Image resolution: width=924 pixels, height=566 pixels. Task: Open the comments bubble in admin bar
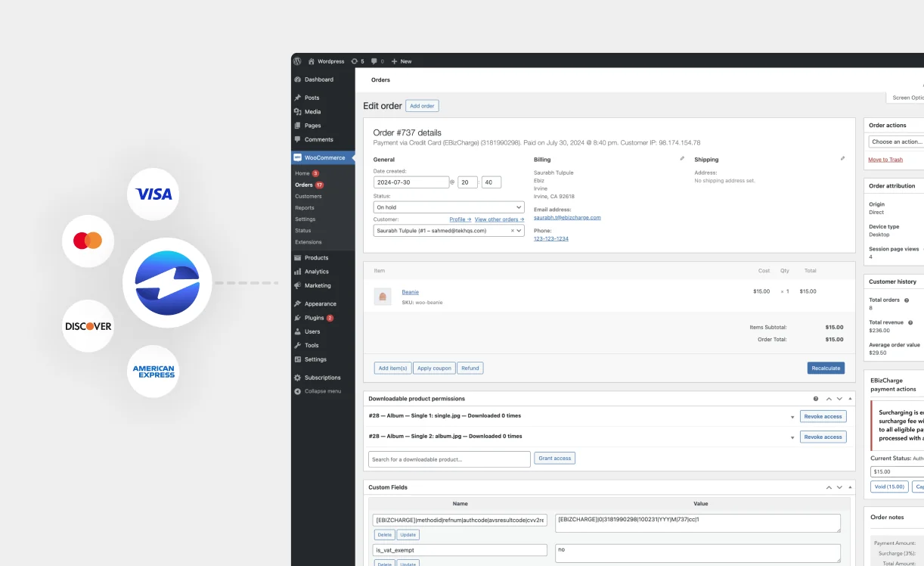point(377,61)
